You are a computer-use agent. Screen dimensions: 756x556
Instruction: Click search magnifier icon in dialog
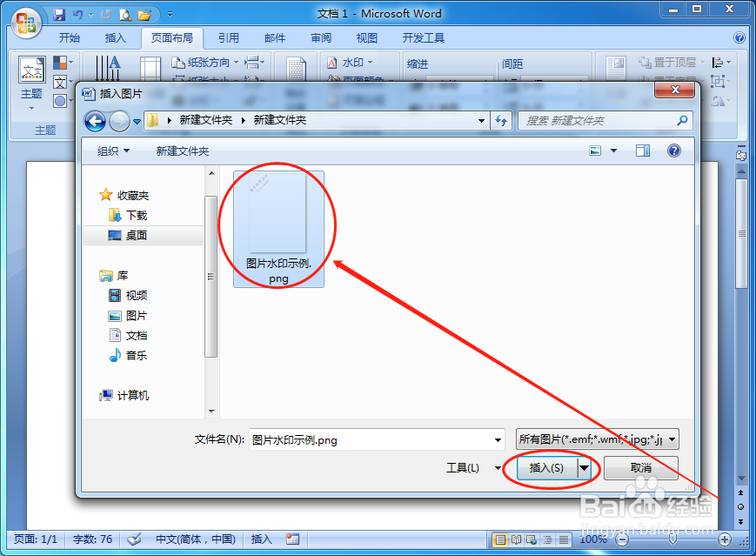682,121
